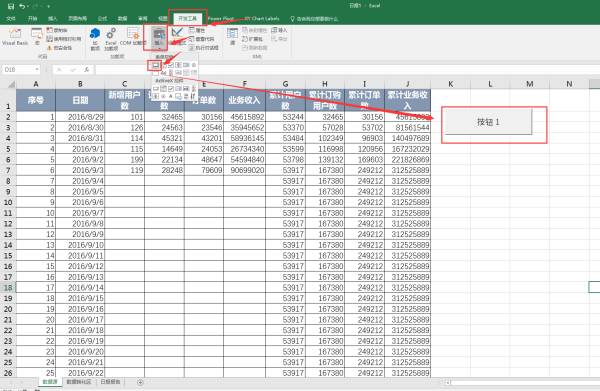Click 执行对话框 run dialog

coord(204,47)
